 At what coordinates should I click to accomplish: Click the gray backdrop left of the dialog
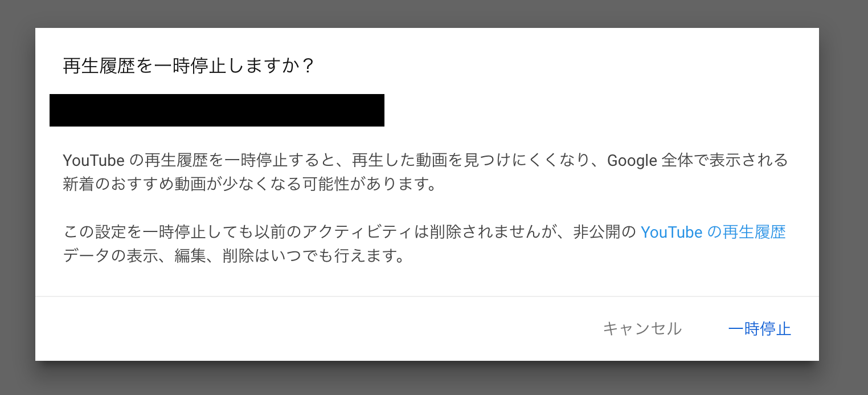click(17, 194)
